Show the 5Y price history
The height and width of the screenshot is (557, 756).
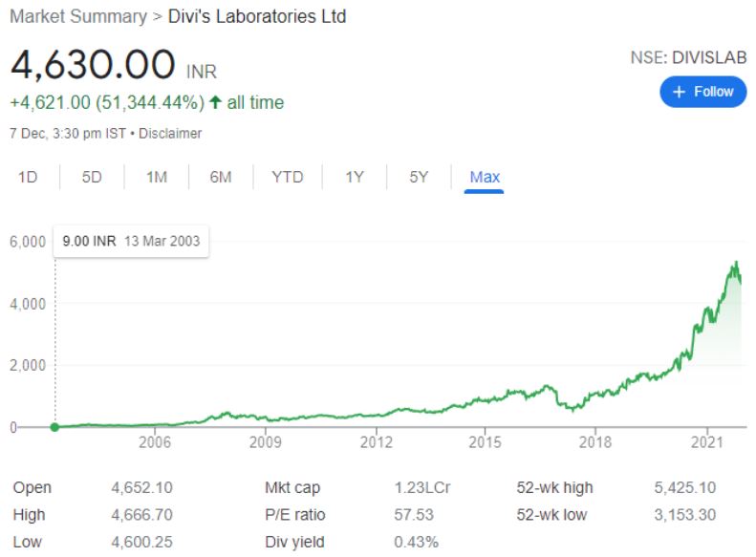click(419, 177)
